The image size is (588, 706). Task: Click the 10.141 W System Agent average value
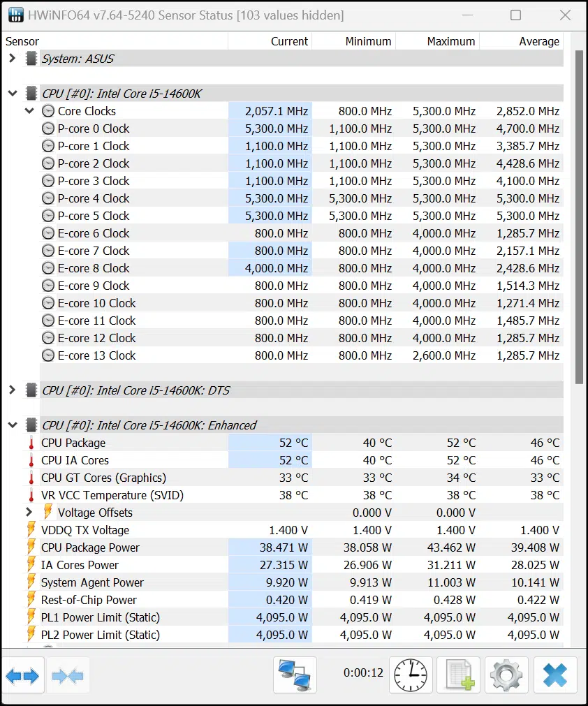[x=536, y=582]
